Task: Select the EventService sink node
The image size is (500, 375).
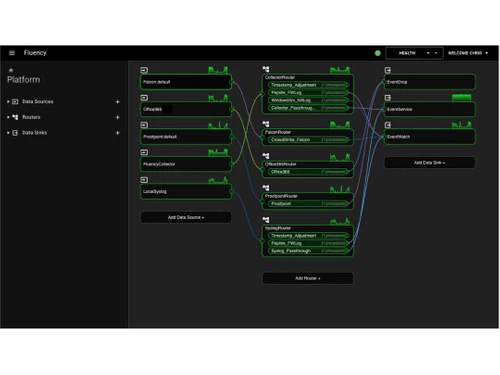Action: click(x=430, y=109)
